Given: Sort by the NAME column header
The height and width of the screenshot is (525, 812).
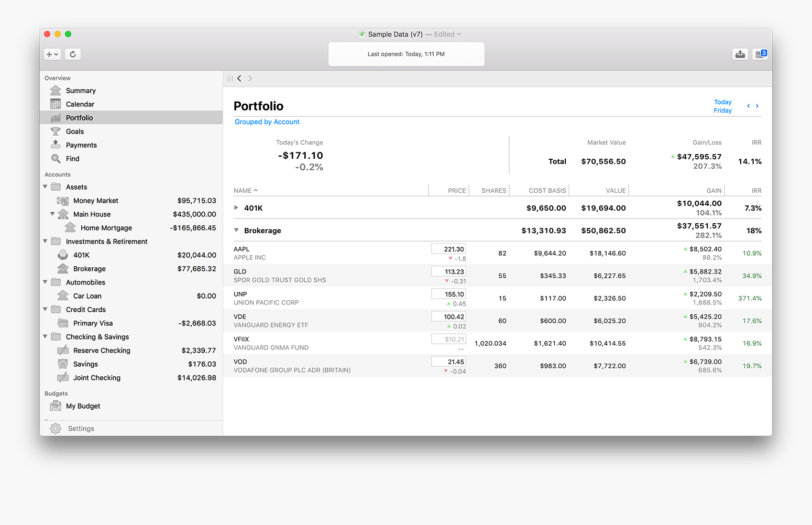Looking at the screenshot, I should pyautogui.click(x=246, y=191).
